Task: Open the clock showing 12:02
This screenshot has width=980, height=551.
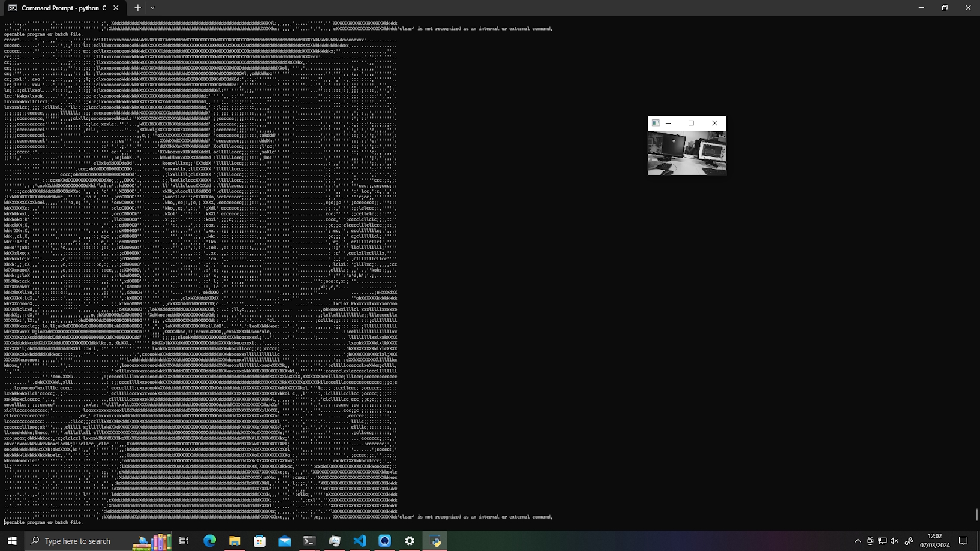Action: point(934,541)
